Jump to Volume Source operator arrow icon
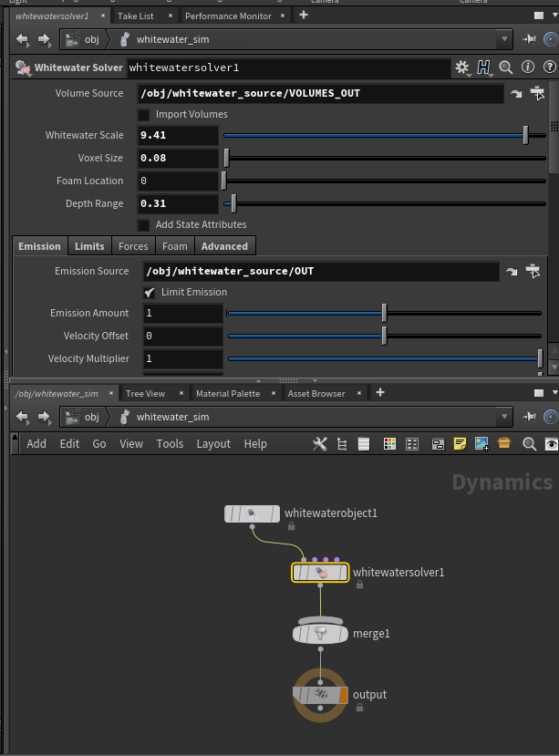This screenshot has height=756, width=559. pyautogui.click(x=516, y=94)
